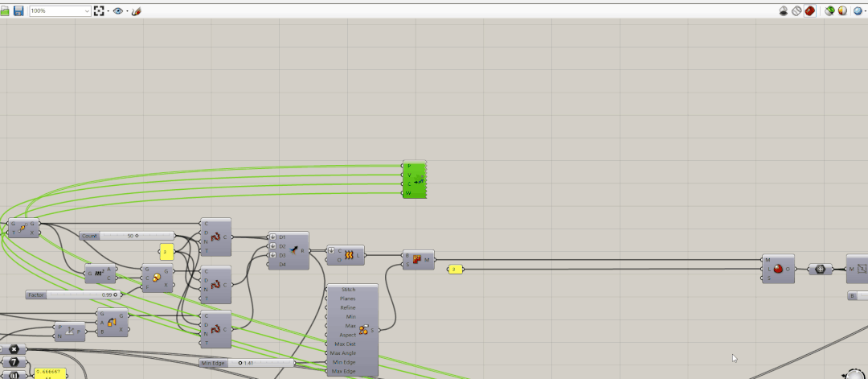The image size is (868, 379).
Task: Click the Max Edge input on the mesh settings
Action: point(343,371)
